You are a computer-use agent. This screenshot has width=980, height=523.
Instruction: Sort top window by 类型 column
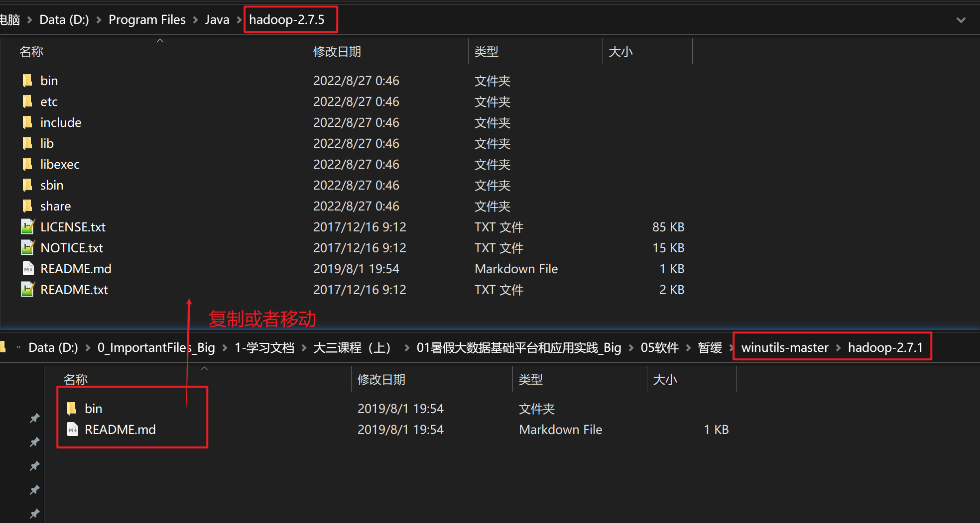coord(487,52)
